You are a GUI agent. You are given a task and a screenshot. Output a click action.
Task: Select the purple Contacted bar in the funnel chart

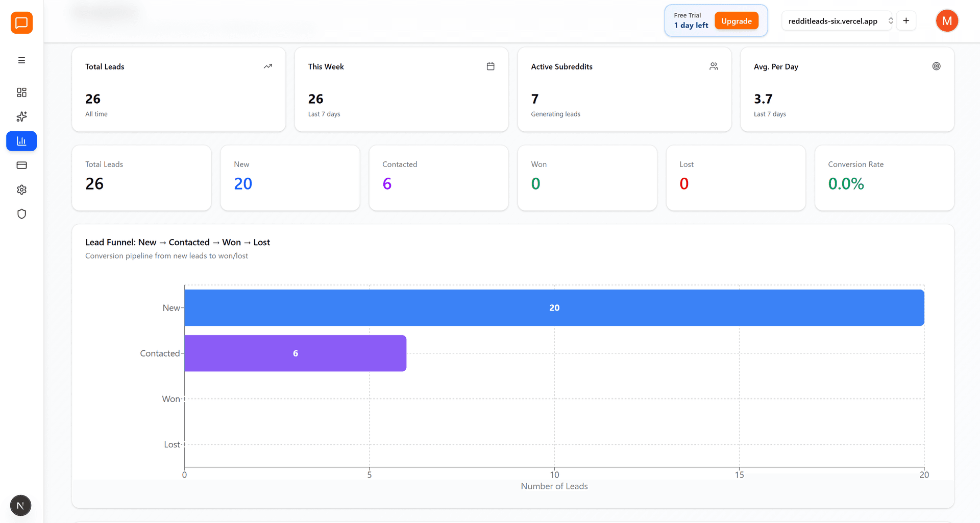coord(295,353)
